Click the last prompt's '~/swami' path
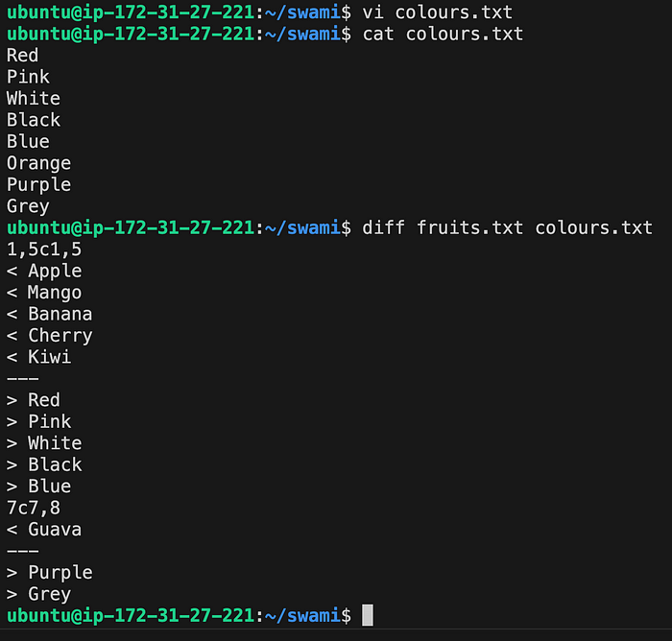The image size is (672, 641). pyautogui.click(x=302, y=615)
